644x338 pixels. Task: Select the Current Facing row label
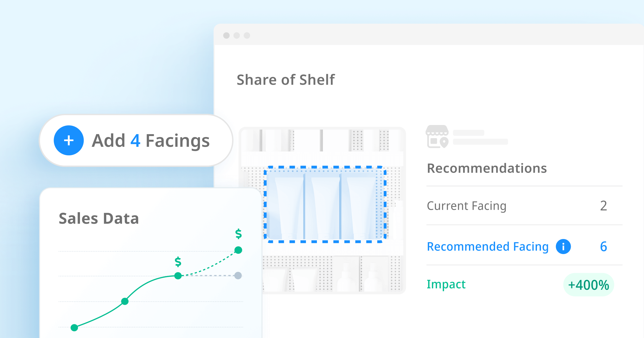tap(467, 206)
